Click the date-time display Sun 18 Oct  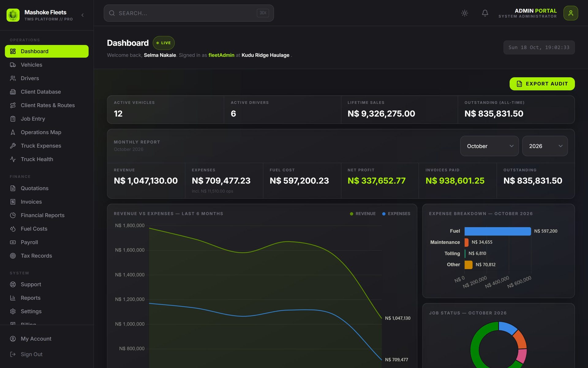pos(539,48)
